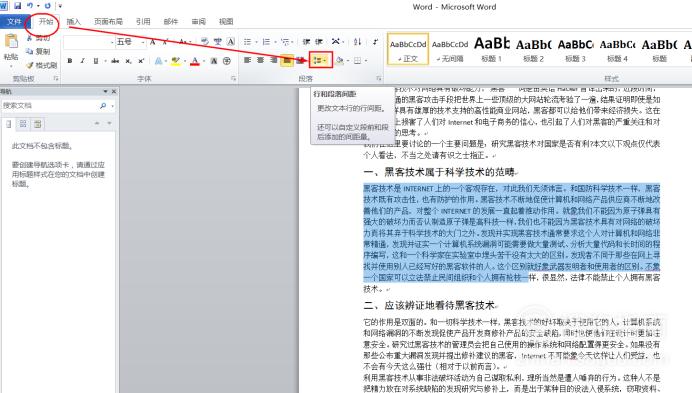
Task: Apply the 标题 4 heading style
Action: pos(617,49)
